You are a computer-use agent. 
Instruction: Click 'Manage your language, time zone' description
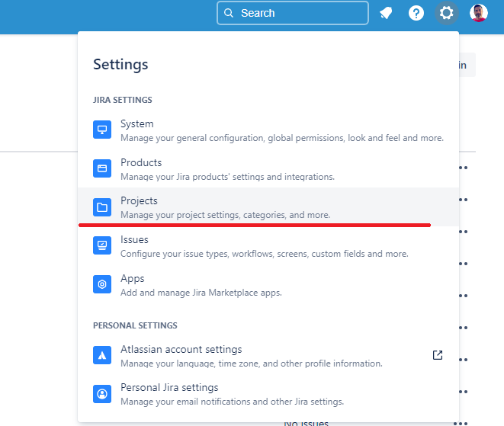252,364
